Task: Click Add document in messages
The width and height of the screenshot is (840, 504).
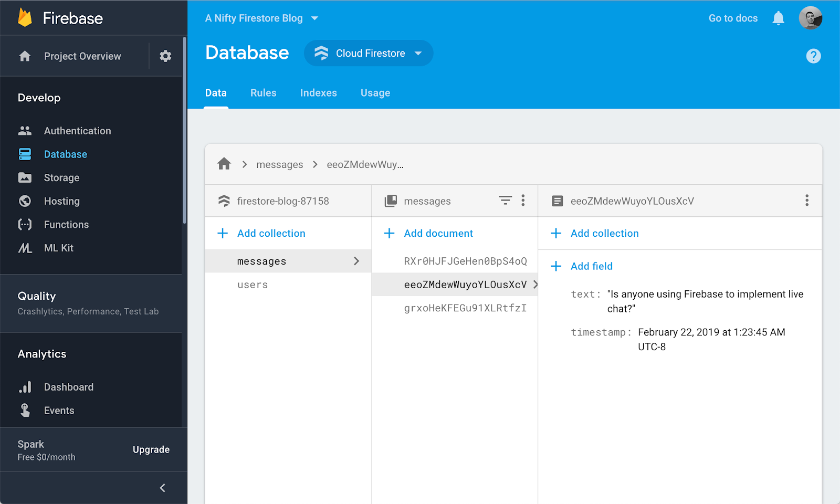Action: click(x=428, y=233)
